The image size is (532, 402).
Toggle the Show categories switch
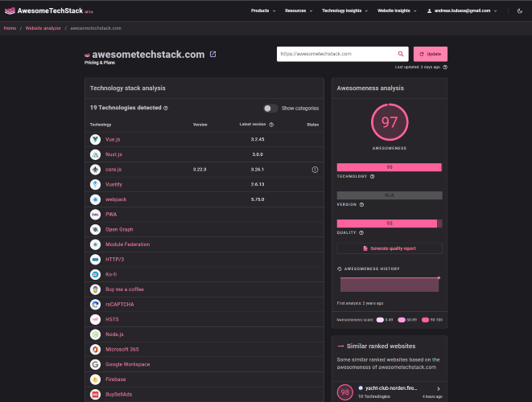(270, 108)
